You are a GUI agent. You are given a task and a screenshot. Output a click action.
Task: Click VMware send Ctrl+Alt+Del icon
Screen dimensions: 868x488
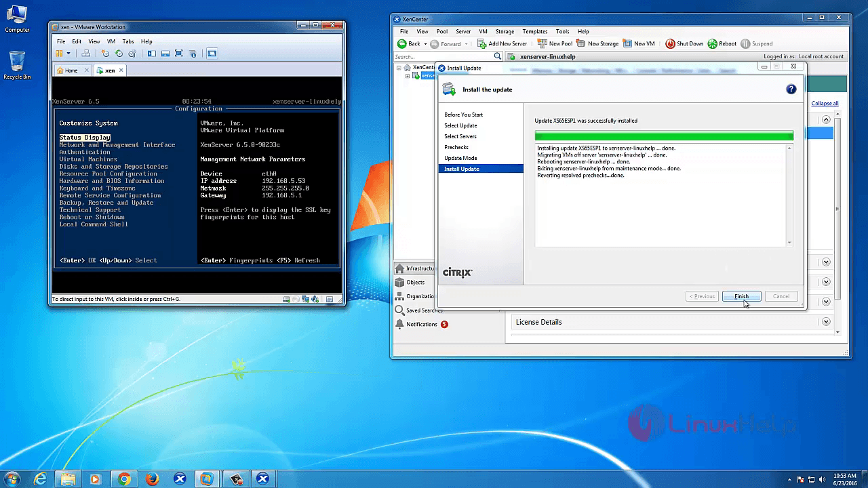tap(85, 54)
